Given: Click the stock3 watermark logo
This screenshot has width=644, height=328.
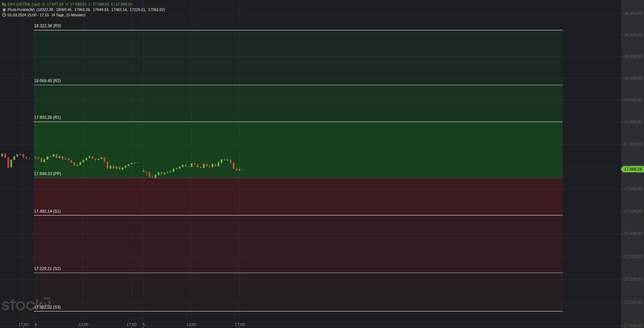Looking at the screenshot, I should click(26, 304).
